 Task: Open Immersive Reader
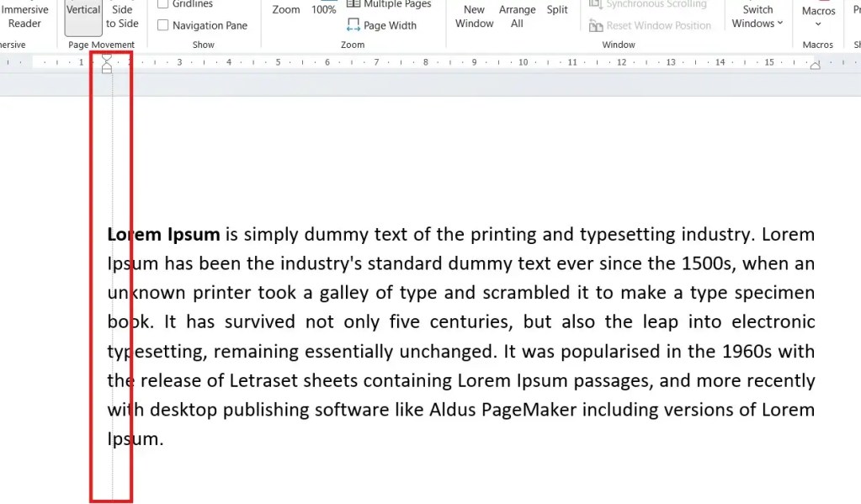click(x=26, y=16)
